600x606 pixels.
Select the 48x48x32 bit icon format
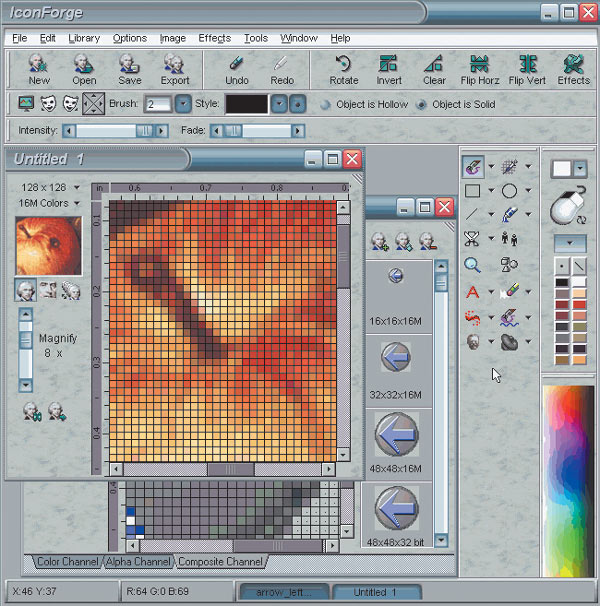tap(396, 515)
